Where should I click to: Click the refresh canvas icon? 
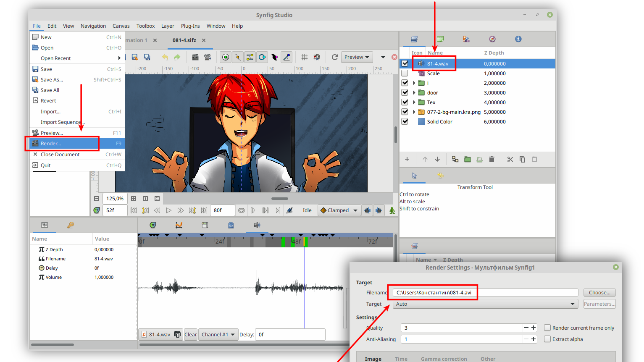(x=335, y=57)
